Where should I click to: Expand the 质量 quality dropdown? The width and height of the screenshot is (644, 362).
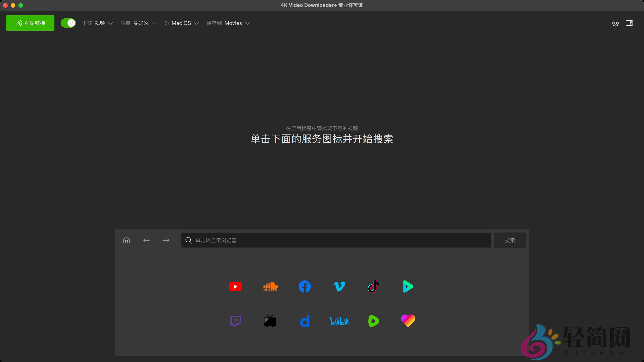pyautogui.click(x=144, y=23)
